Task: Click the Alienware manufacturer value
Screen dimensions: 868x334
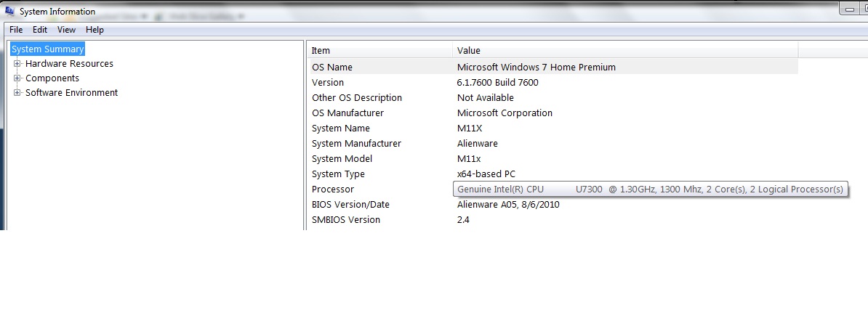Action: click(x=477, y=144)
